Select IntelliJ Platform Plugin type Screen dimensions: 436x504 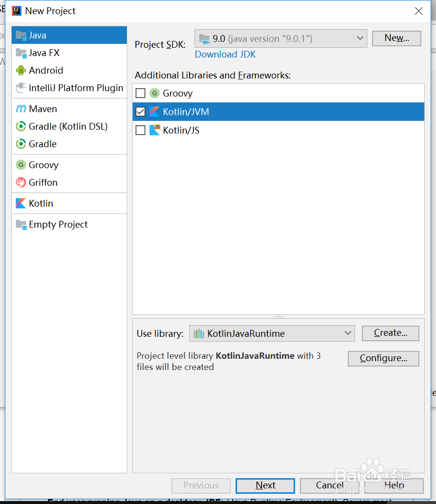click(x=69, y=88)
